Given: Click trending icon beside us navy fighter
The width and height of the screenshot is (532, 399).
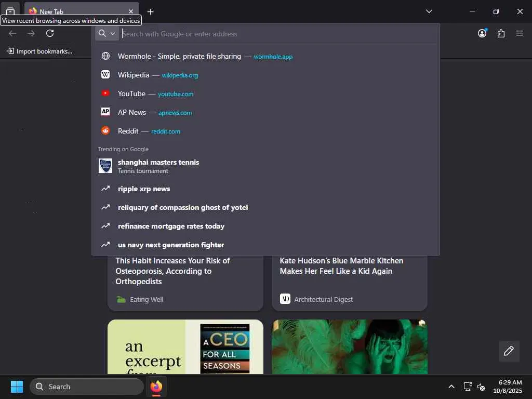Looking at the screenshot, I should coord(105,244).
